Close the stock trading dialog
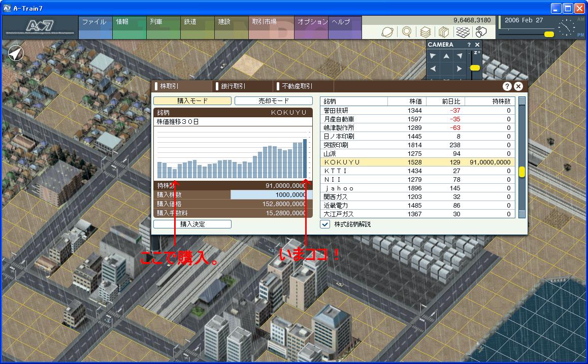The width and height of the screenshot is (588, 364). [x=518, y=86]
